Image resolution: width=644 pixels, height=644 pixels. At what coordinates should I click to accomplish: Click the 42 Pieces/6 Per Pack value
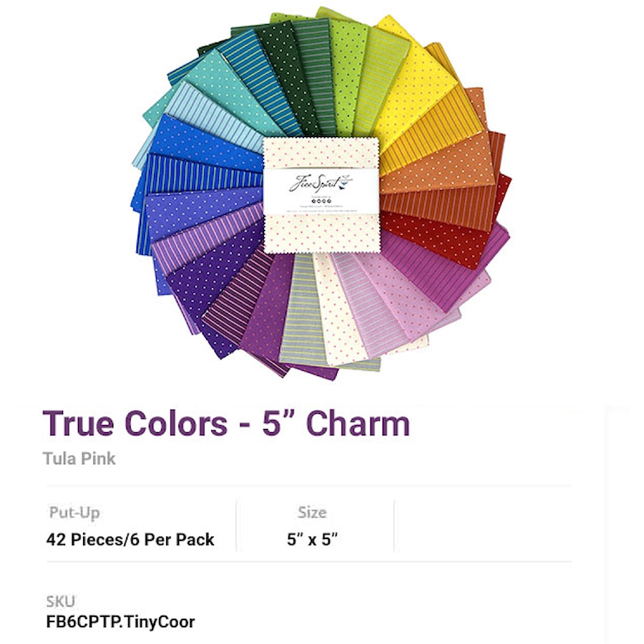tap(130, 539)
